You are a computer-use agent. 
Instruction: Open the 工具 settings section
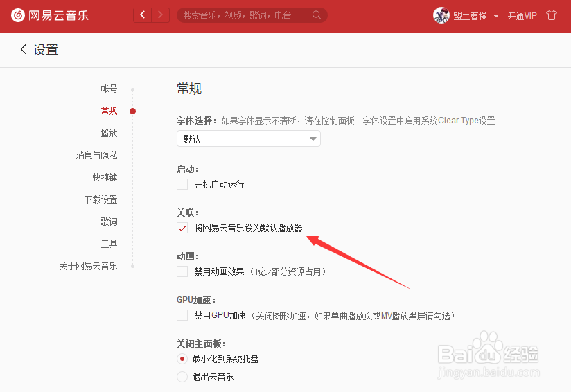[109, 244]
